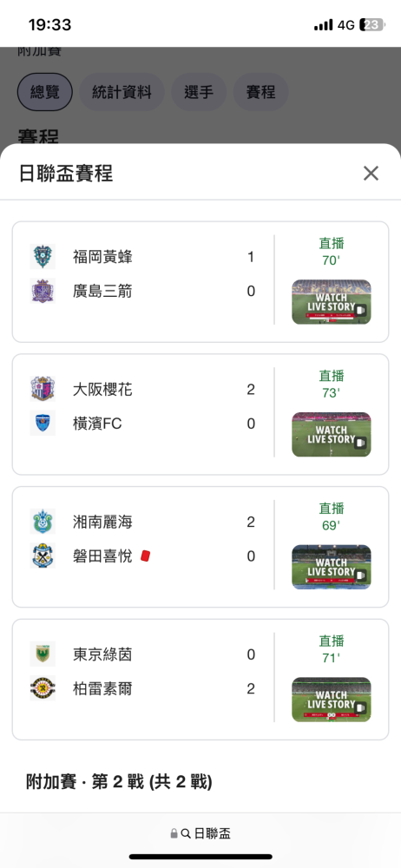Tap the 日聯盃 search address bar
401x868 pixels.
(x=200, y=833)
